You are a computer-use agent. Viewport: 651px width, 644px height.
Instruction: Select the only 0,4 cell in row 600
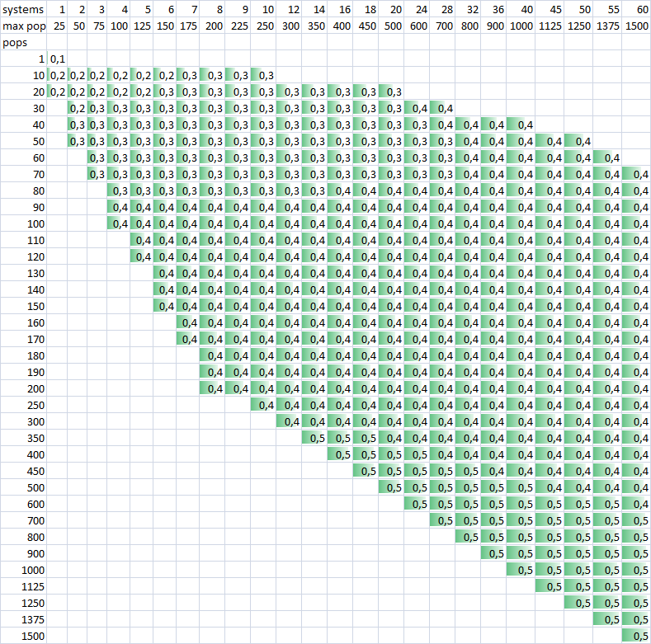[x=636, y=504]
